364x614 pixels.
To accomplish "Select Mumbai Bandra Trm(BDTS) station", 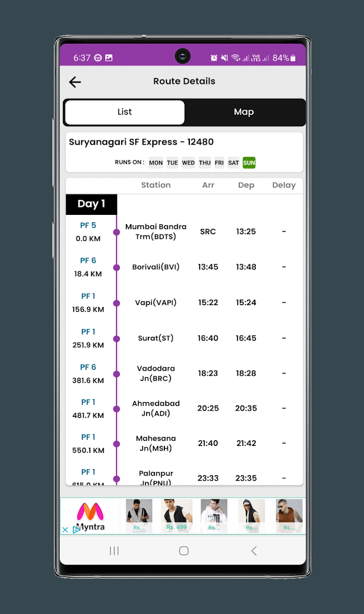I will [x=156, y=232].
